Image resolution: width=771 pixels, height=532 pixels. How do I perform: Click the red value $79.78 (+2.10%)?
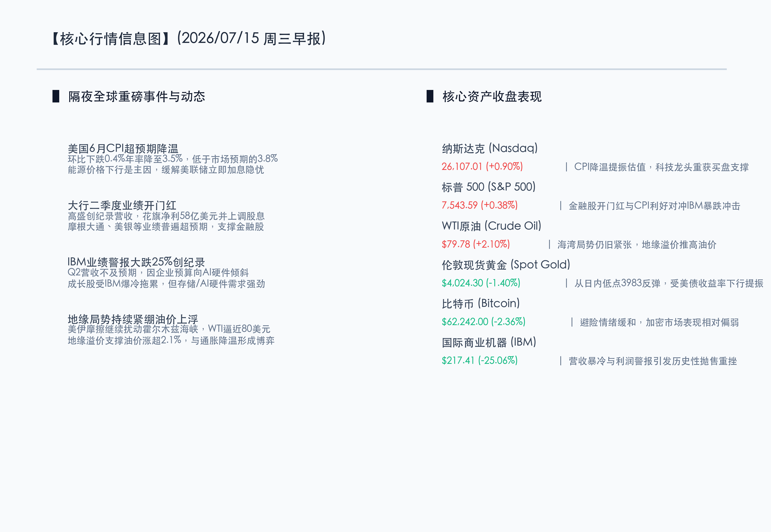[476, 244]
